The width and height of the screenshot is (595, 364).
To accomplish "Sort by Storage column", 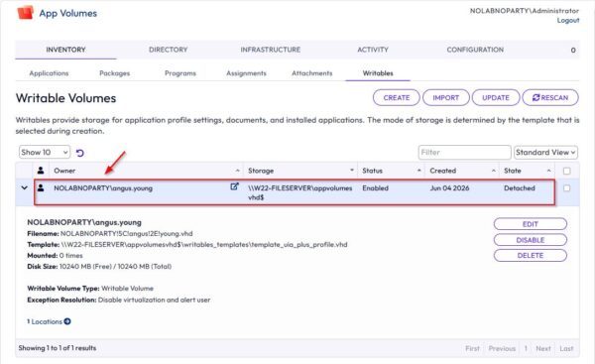I will click(300, 171).
